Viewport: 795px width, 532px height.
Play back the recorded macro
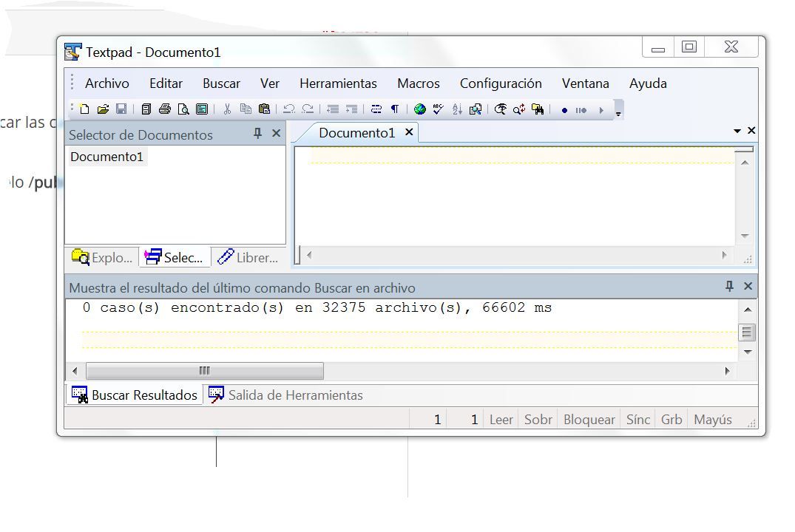601,110
